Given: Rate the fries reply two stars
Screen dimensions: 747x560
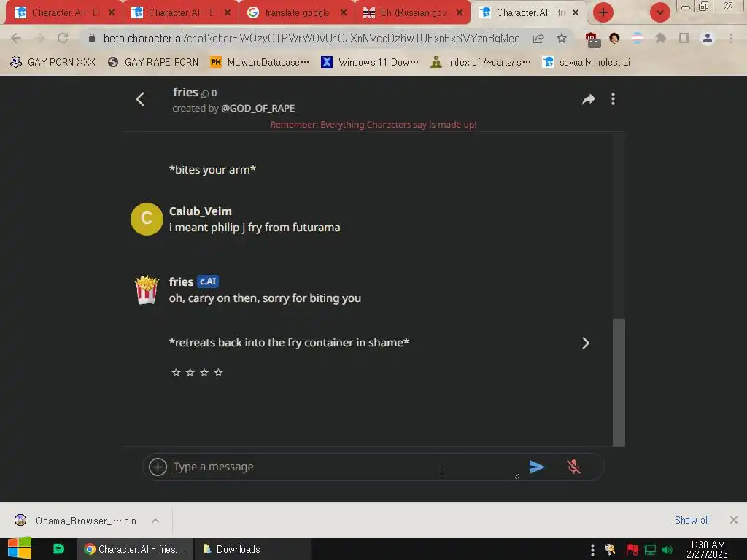Looking at the screenshot, I should [190, 373].
